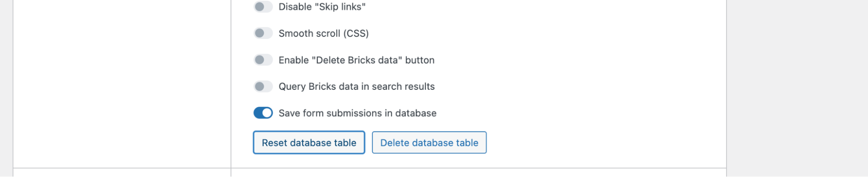Viewport: 868px width, 177px height.
Task: Click the gray strip at the left edge
Action: (6, 87)
